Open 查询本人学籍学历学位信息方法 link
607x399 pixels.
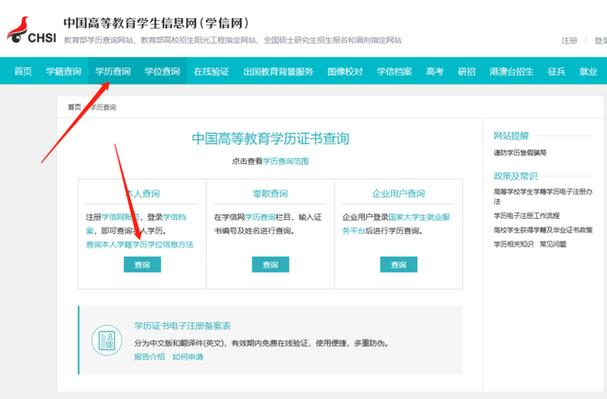pyautogui.click(x=139, y=245)
